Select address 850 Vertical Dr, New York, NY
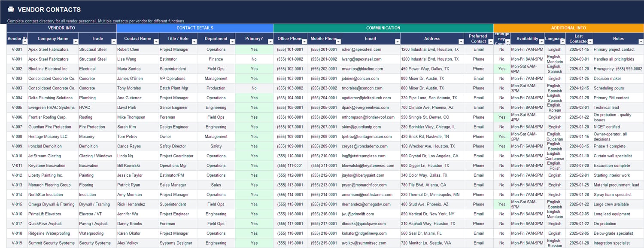This screenshot has height=248, width=644. pos(432,214)
